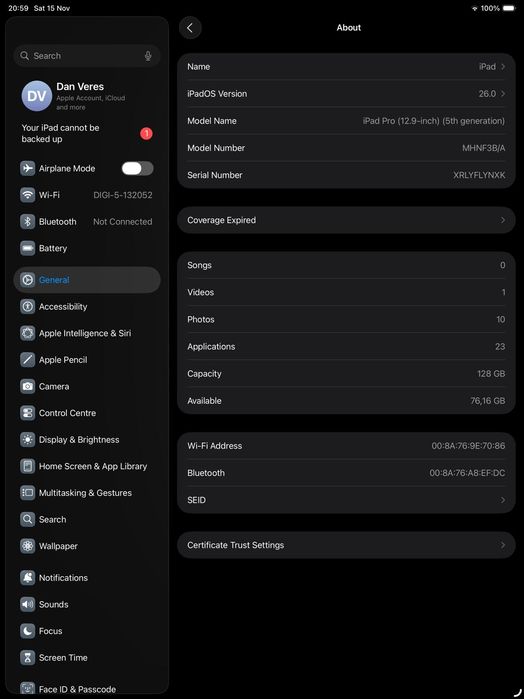Tap the Songs row label
This screenshot has height=699, width=524.
pyautogui.click(x=199, y=265)
